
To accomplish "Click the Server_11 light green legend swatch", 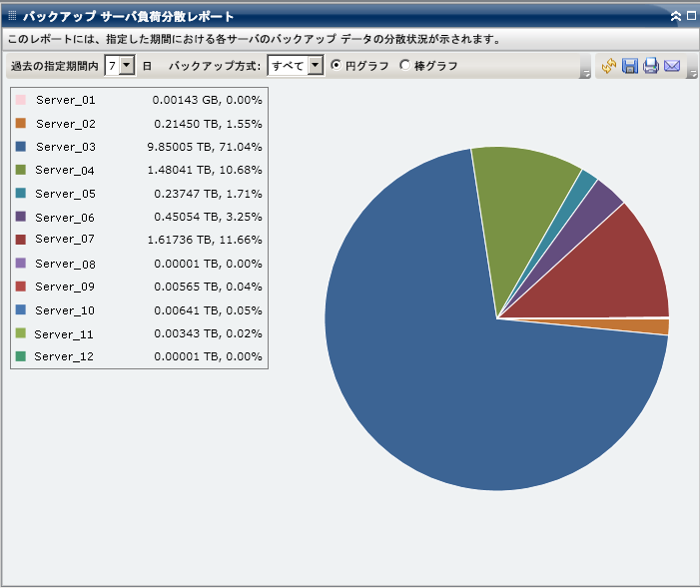I will (21, 333).
